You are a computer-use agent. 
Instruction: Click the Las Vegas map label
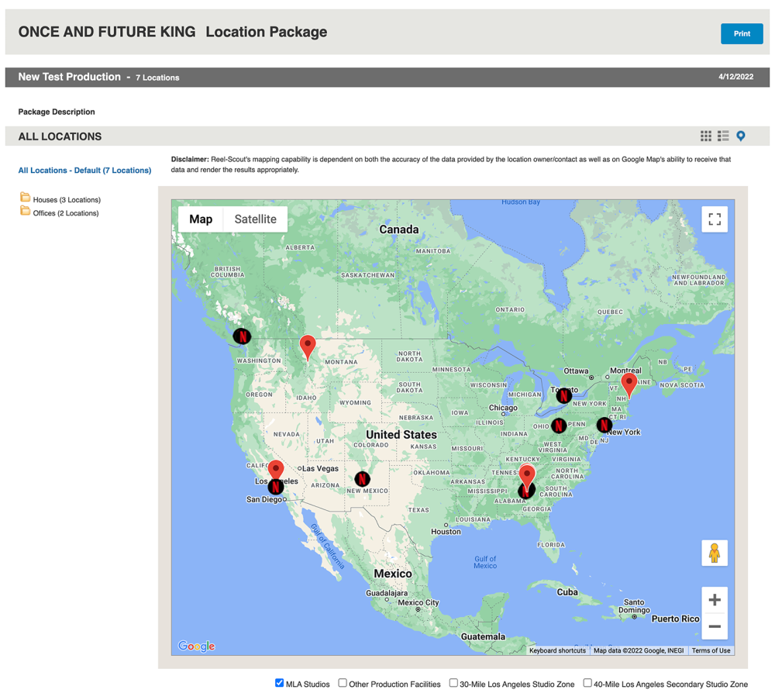click(x=320, y=468)
